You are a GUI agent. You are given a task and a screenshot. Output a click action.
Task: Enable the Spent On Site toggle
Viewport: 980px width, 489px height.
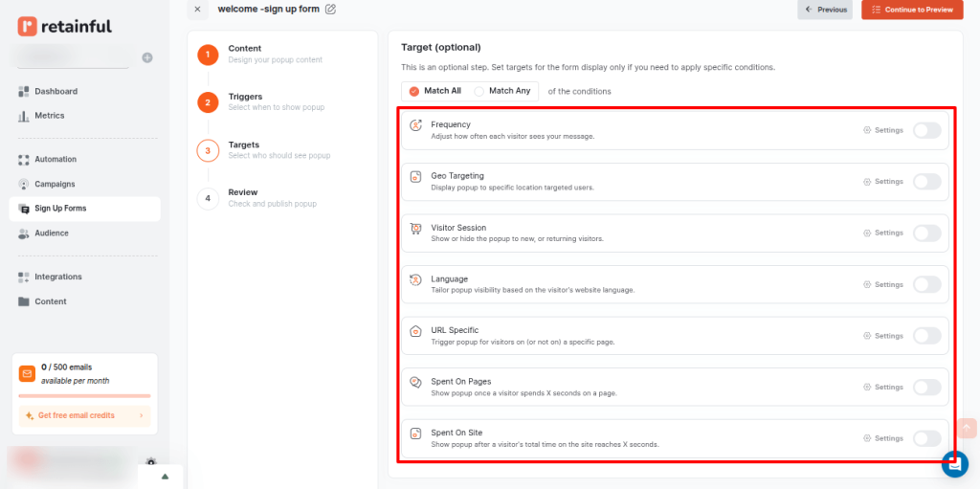tap(926, 438)
